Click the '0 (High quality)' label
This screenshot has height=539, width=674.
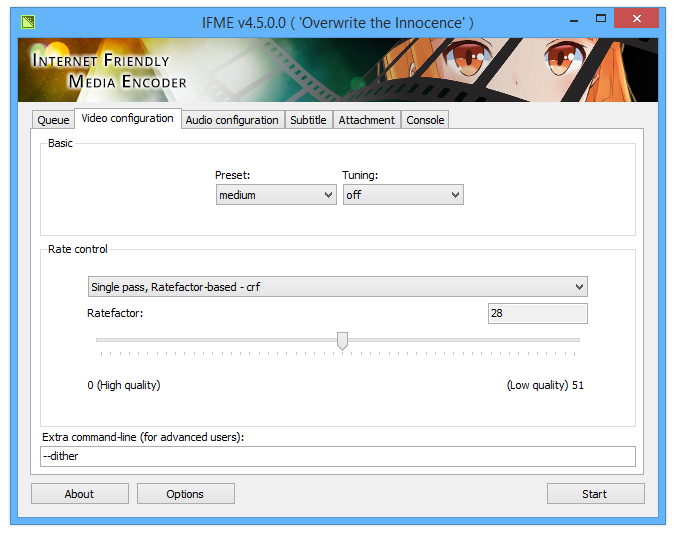pyautogui.click(x=124, y=385)
